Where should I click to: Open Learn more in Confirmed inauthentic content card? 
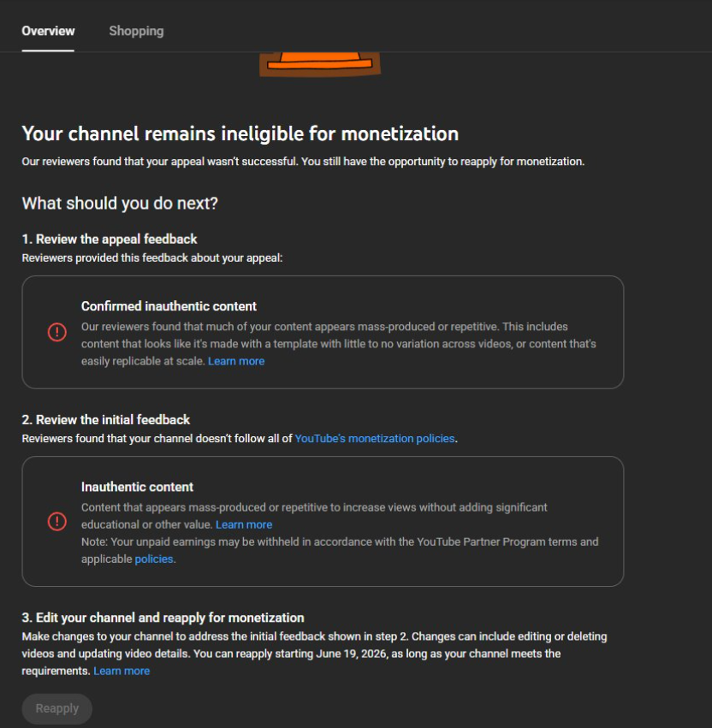[236, 361]
